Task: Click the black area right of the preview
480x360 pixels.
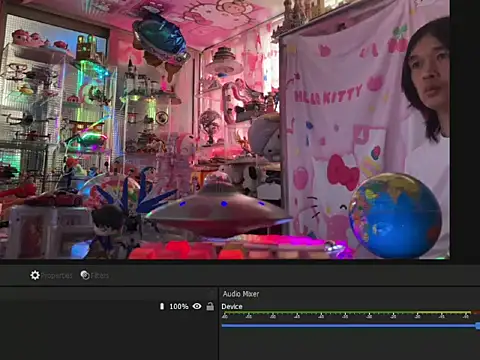Action: (x=465, y=129)
